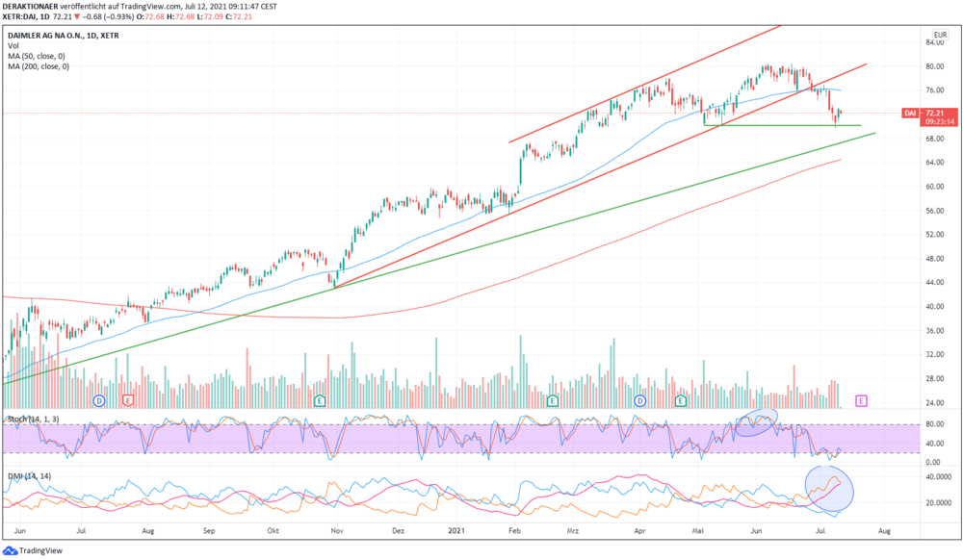
Task: Click the 0.00 Stoch axis label
Action: (932, 463)
